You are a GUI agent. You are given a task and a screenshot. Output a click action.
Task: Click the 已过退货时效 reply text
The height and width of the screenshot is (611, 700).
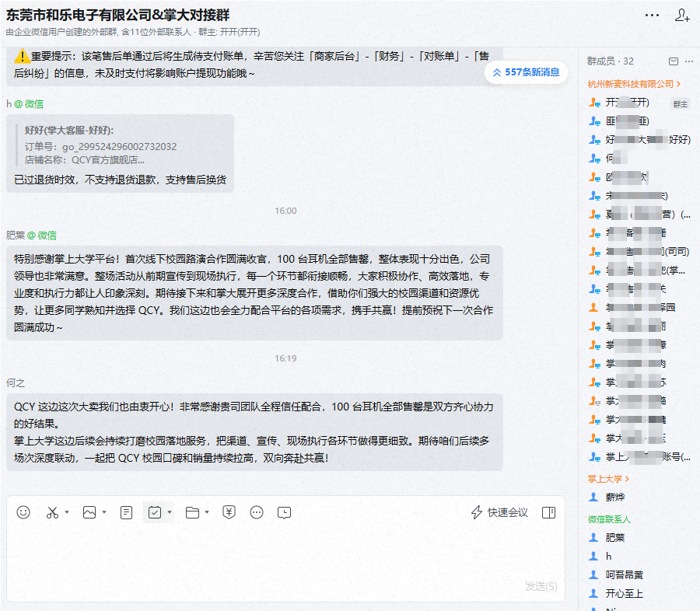120,180
